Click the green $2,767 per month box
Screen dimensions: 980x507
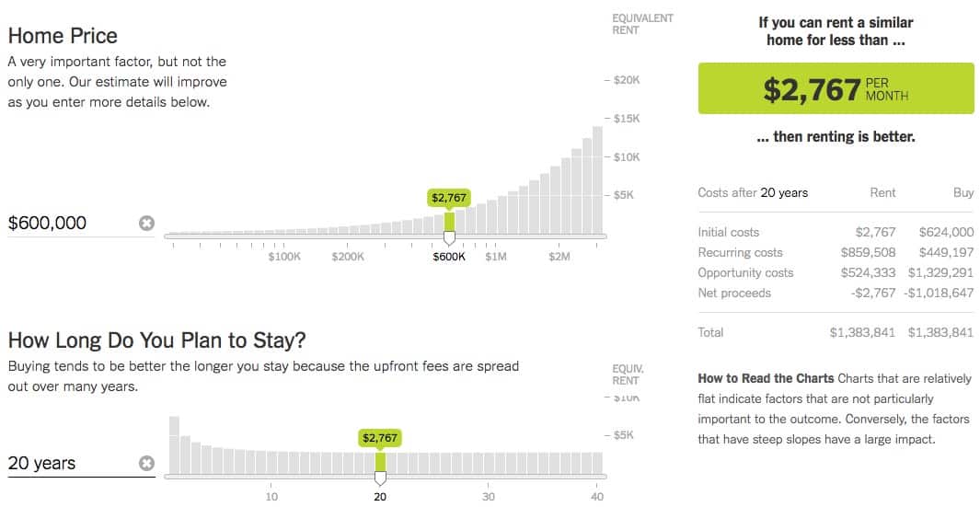point(836,88)
